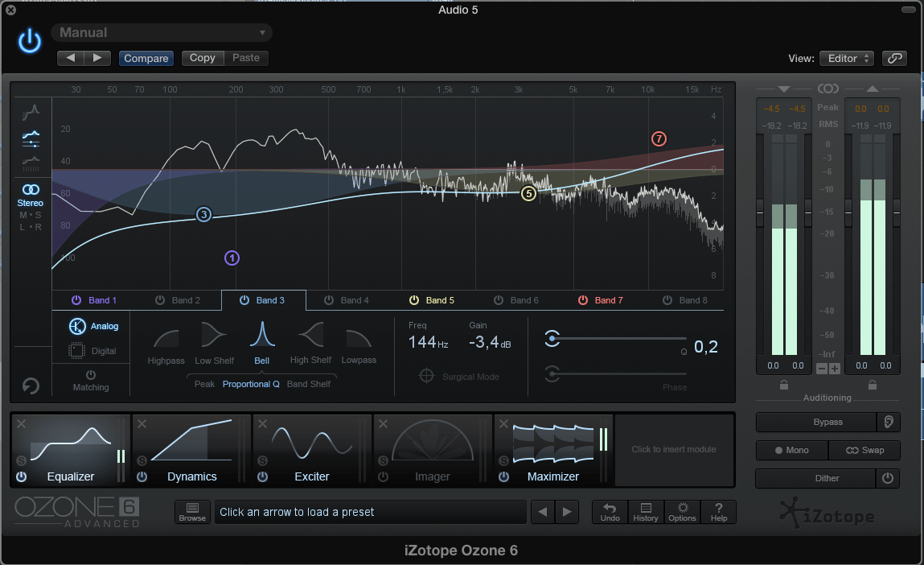Click the Dither button

816,478
